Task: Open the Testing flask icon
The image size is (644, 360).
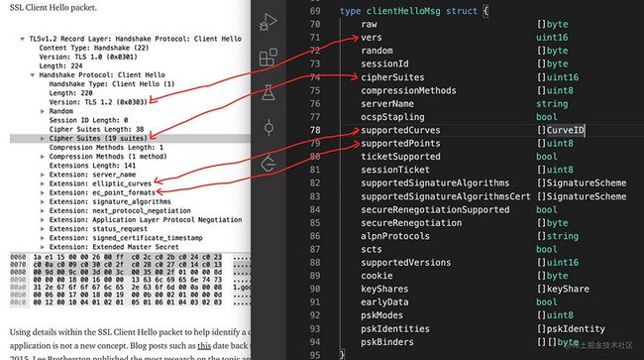Action: pos(268,93)
